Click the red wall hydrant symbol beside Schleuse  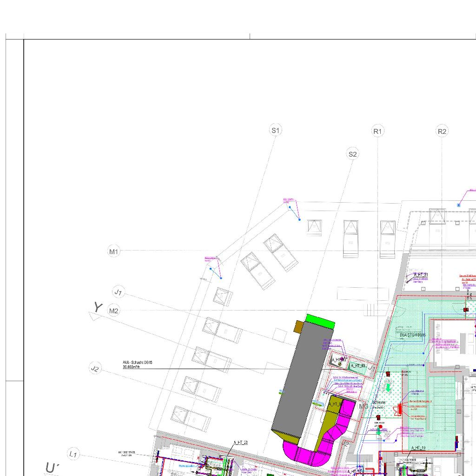[x=399, y=410]
